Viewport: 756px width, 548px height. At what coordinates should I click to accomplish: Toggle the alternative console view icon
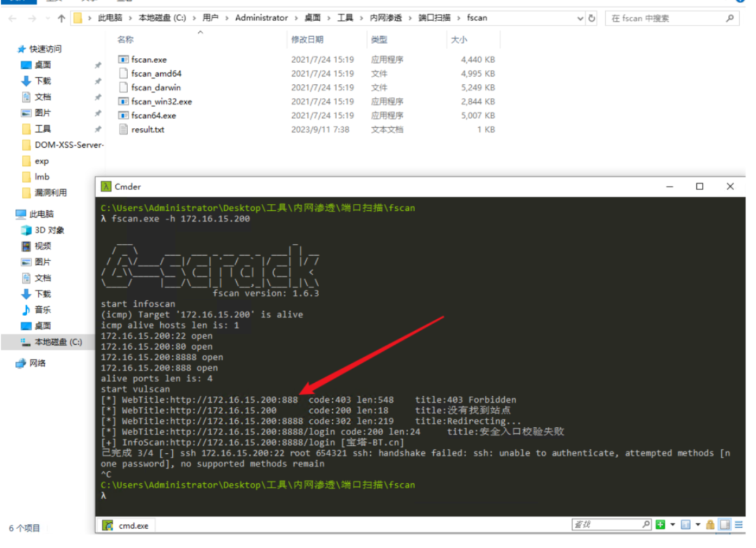pos(724,524)
